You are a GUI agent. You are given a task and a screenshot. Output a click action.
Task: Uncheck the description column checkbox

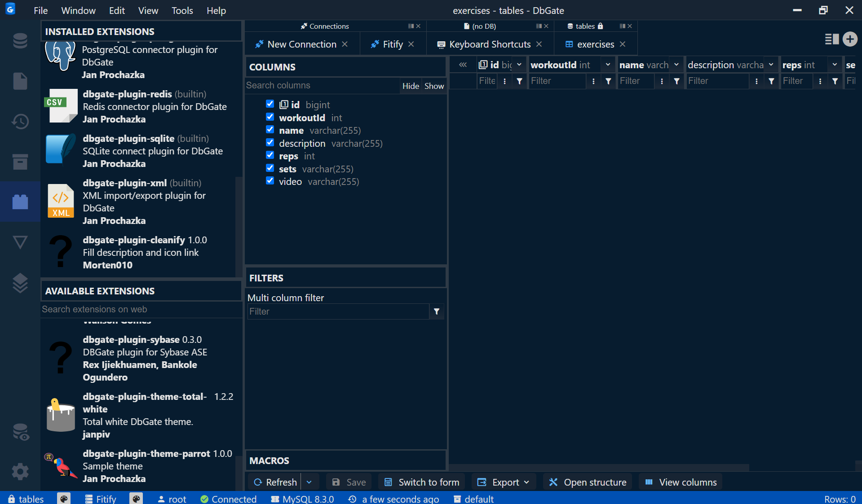tap(270, 143)
